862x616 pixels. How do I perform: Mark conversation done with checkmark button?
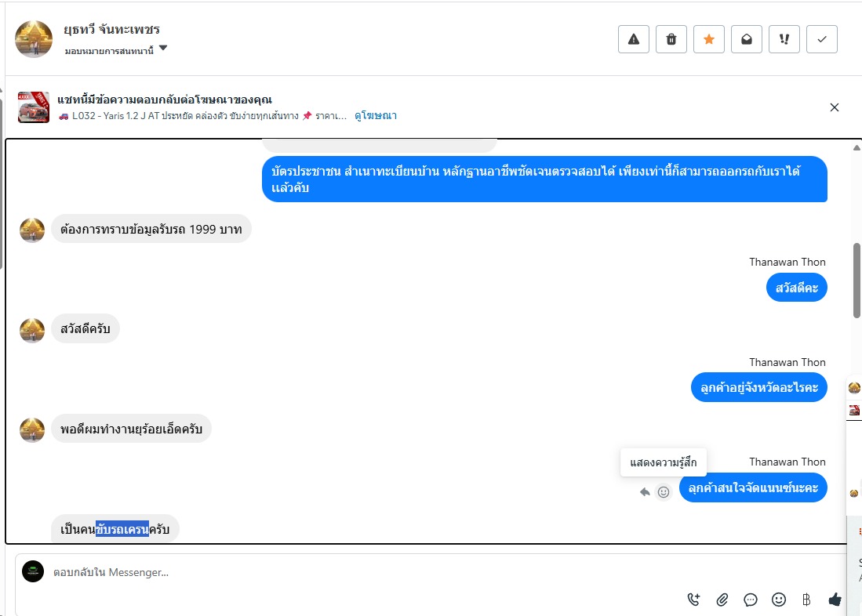pos(822,39)
